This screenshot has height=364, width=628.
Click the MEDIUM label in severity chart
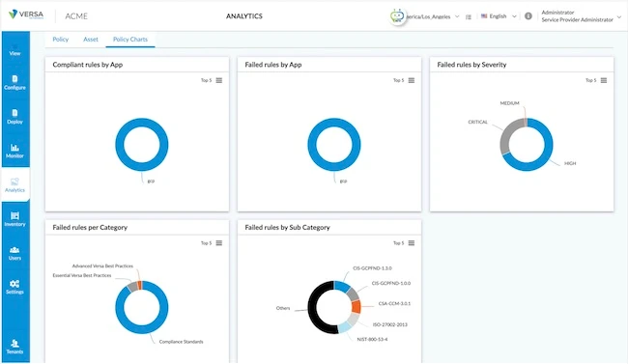[x=509, y=103]
